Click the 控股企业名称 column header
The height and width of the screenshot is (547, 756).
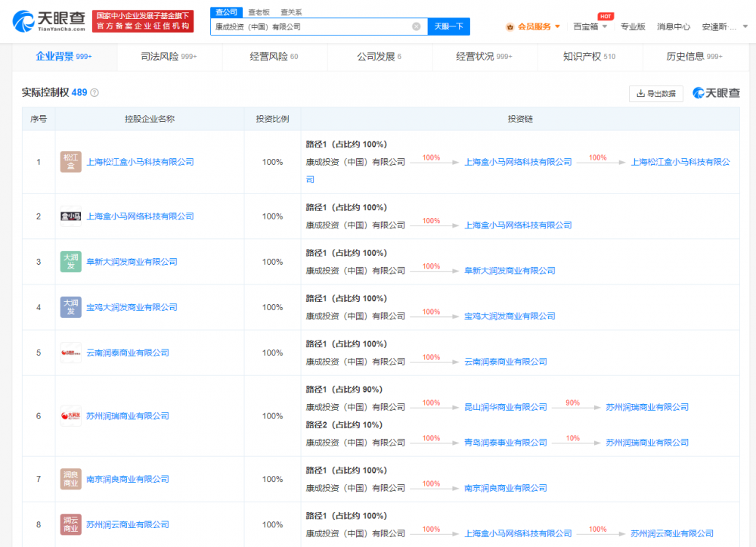coord(150,119)
